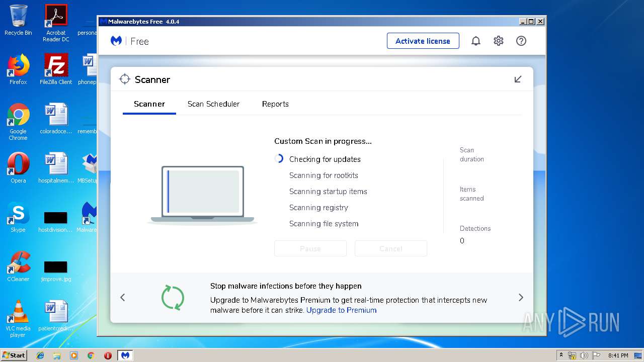The width and height of the screenshot is (644, 362).
Task: Select the patientcredi Word document icon
Action: pos(56,316)
